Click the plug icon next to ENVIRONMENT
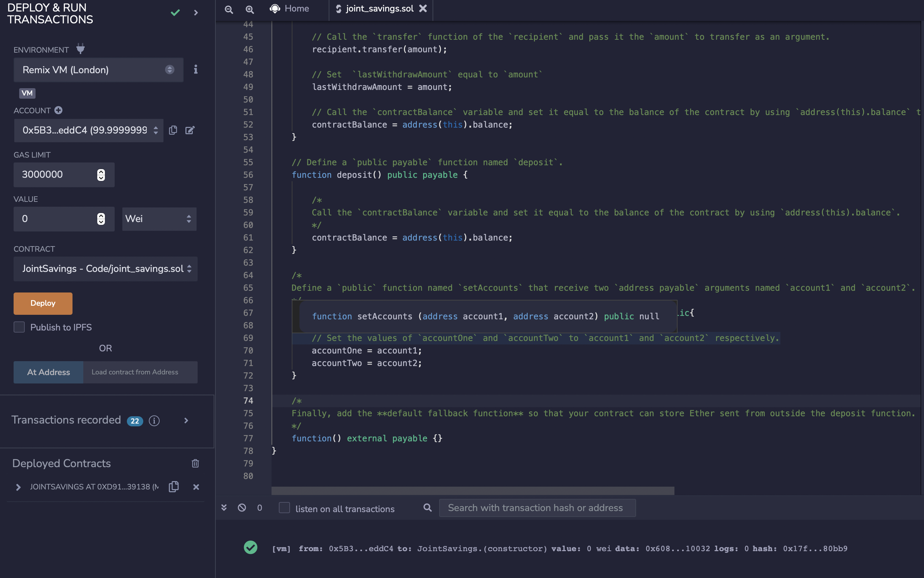Screen dimensions: 924x578 click(81, 49)
